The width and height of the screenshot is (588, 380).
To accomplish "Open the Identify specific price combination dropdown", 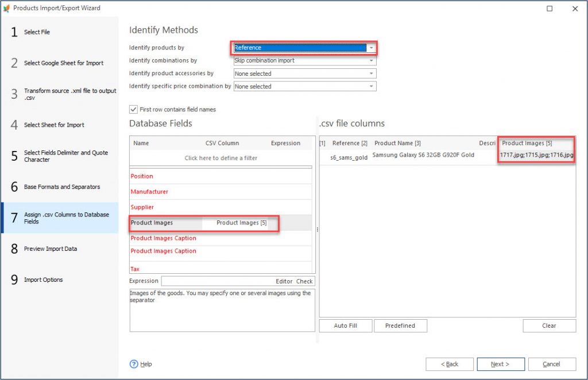I will 372,86.
